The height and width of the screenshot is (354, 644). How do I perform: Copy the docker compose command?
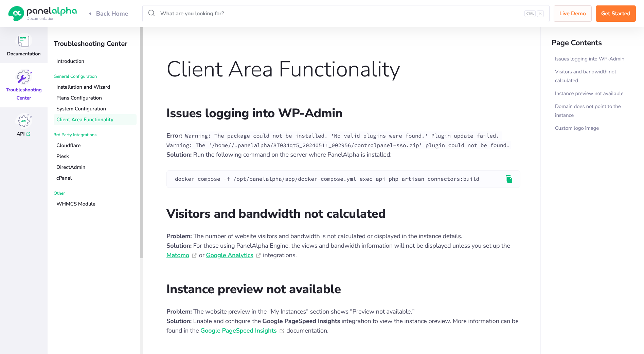(x=509, y=179)
